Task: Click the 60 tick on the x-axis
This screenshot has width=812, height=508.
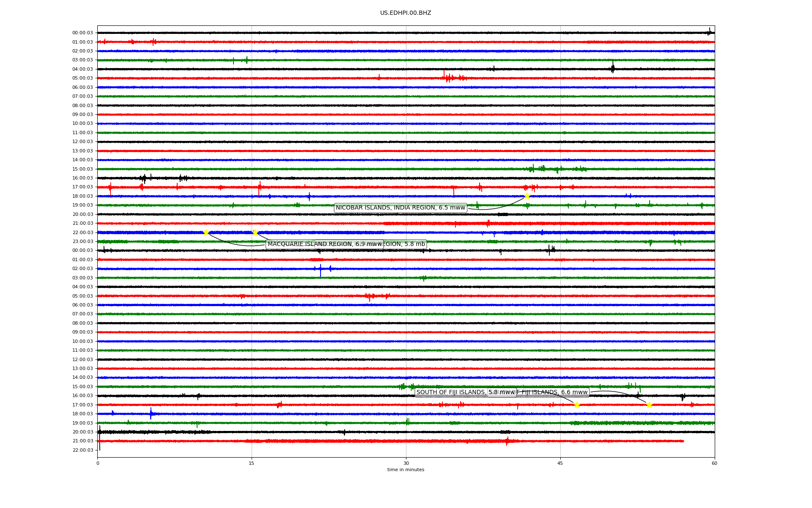Action: pyautogui.click(x=714, y=463)
